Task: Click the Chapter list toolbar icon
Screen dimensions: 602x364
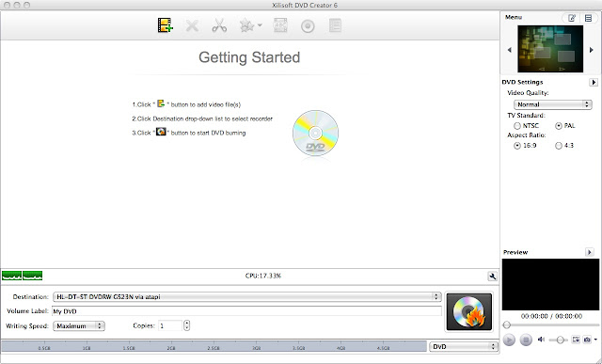Action: point(335,25)
